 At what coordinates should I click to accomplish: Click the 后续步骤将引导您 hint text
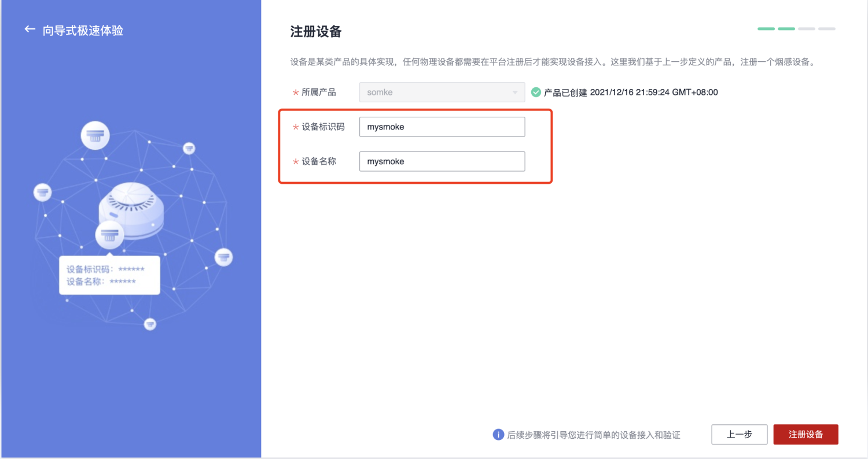click(594, 435)
